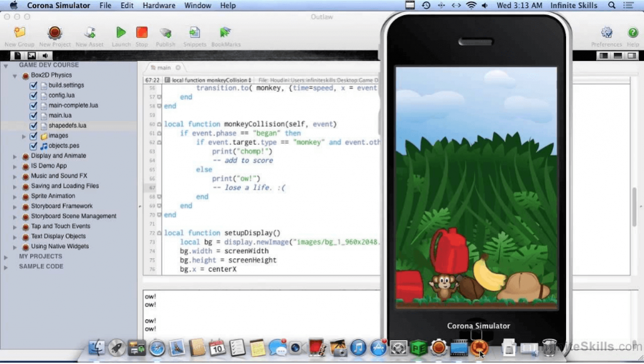
Task: Open the Corona Simulator application menu
Action: [x=58, y=5]
